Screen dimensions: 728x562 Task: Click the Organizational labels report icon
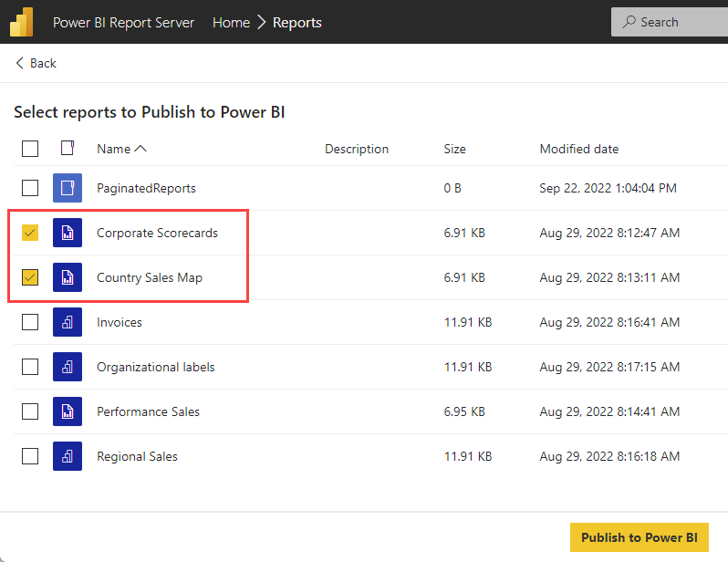pos(68,367)
